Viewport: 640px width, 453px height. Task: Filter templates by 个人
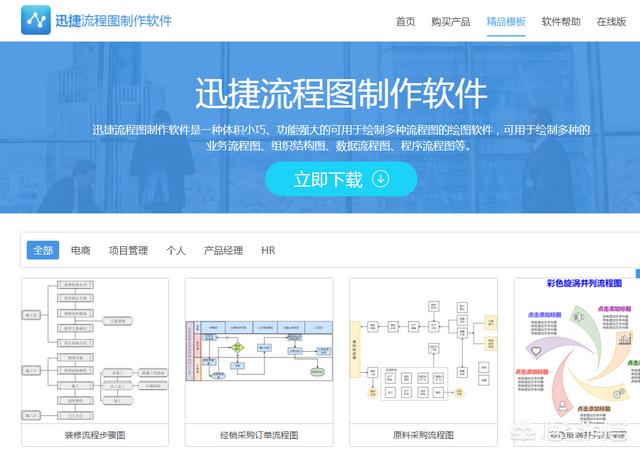[x=176, y=250]
